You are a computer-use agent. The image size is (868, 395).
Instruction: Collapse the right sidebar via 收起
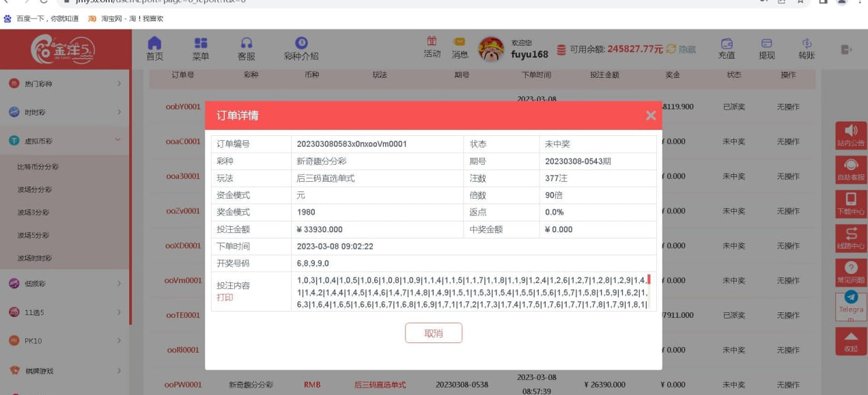[850, 342]
